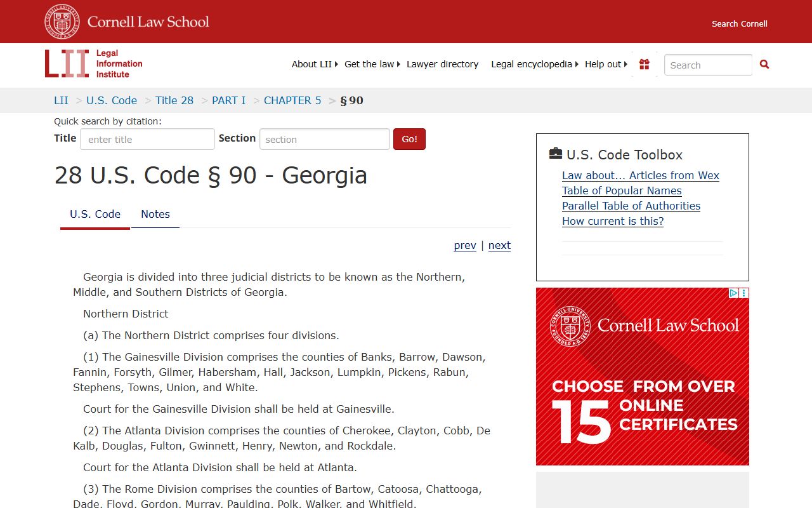Click the Cornell University seal logo
This screenshot has height=508, width=812.
[x=62, y=22]
